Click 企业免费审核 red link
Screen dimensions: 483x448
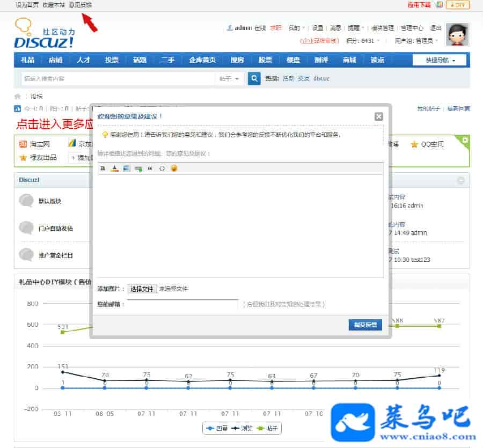[319, 41]
